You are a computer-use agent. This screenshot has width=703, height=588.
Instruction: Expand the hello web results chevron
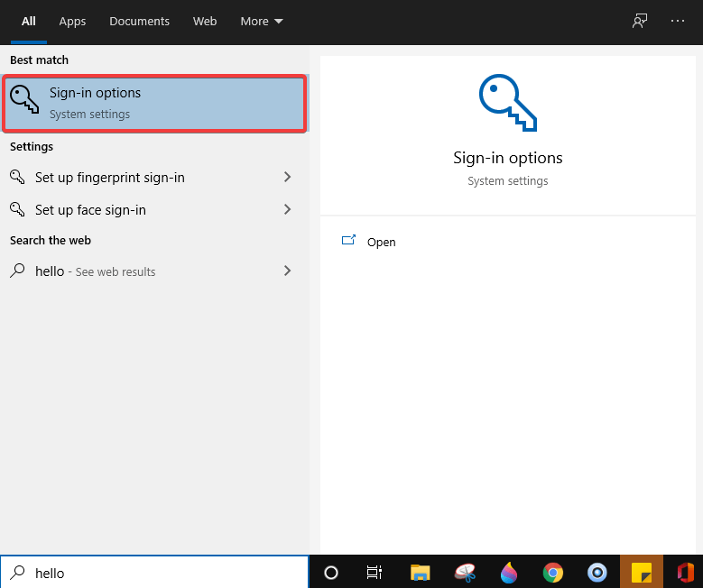[x=287, y=271]
